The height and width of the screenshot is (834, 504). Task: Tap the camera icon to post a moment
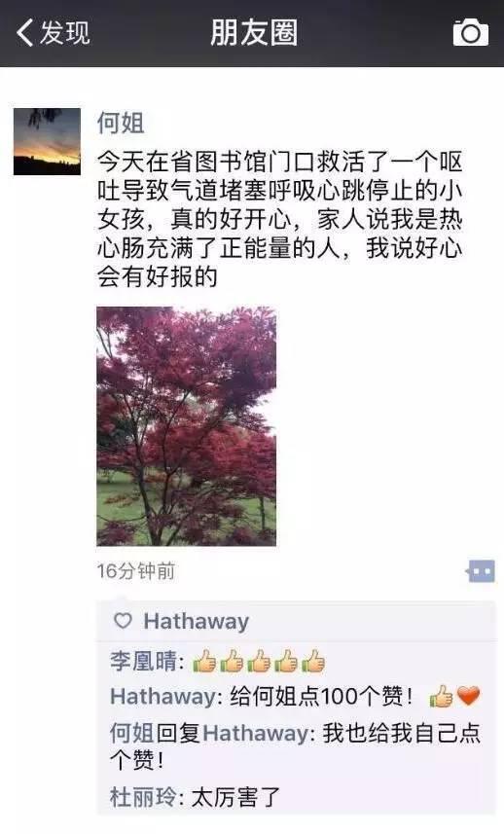[x=471, y=32]
